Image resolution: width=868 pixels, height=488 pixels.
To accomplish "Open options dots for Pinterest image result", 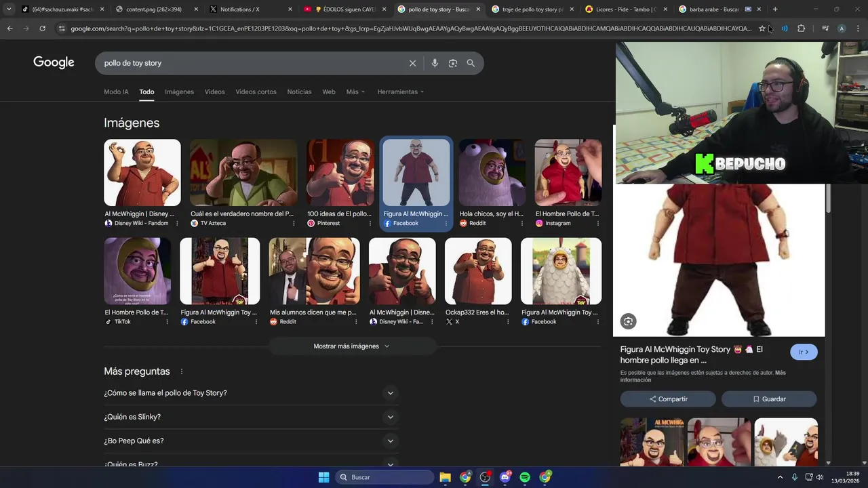I will (370, 223).
